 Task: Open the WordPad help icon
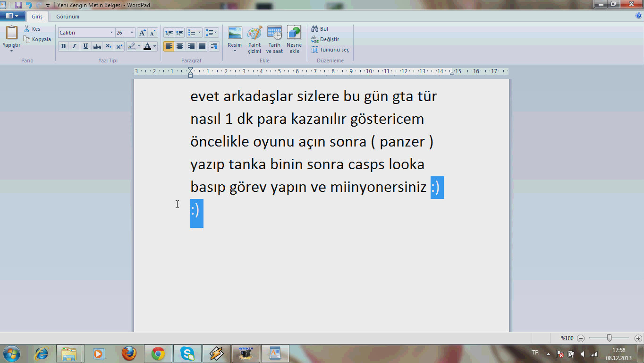click(x=639, y=16)
